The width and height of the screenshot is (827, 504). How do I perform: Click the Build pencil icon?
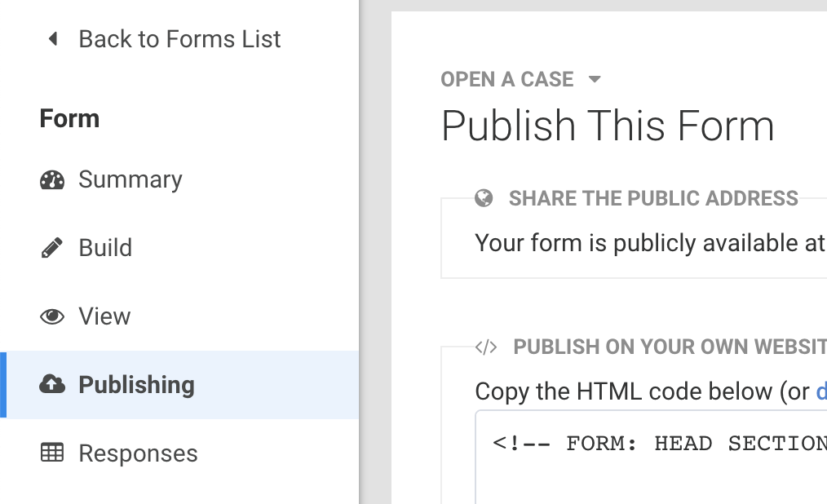52,248
